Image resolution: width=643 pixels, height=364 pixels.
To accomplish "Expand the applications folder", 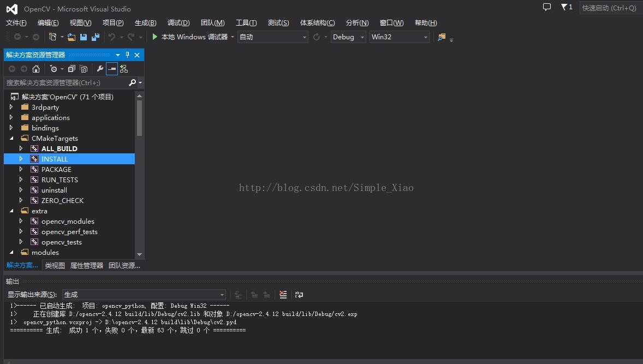I will [11, 117].
